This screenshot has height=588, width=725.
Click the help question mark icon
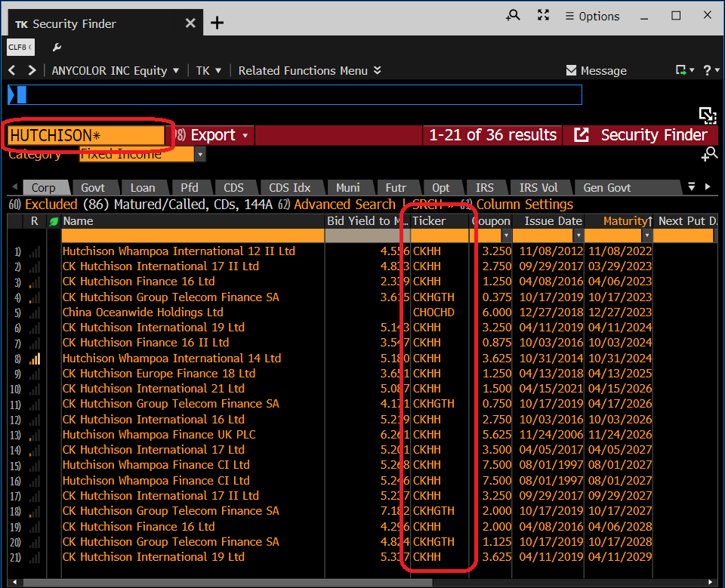(707, 70)
